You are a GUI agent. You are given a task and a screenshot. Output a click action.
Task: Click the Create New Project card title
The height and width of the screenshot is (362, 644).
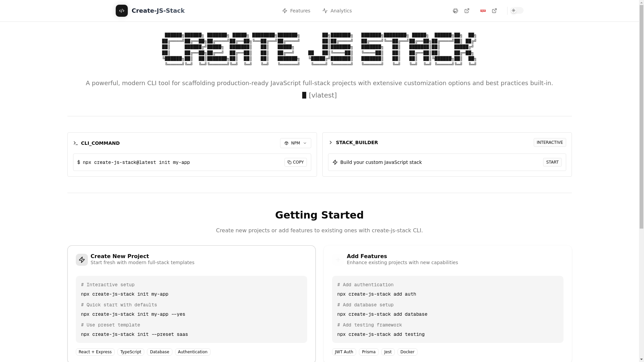tap(120, 256)
